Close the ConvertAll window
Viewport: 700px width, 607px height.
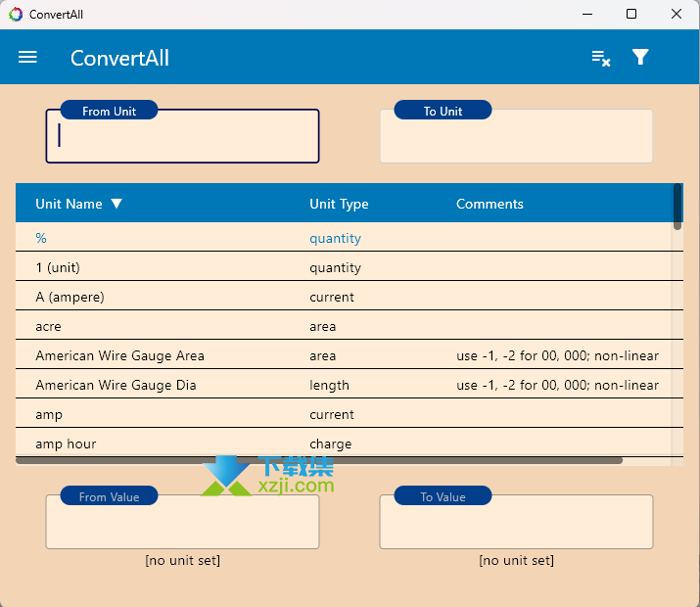677,15
